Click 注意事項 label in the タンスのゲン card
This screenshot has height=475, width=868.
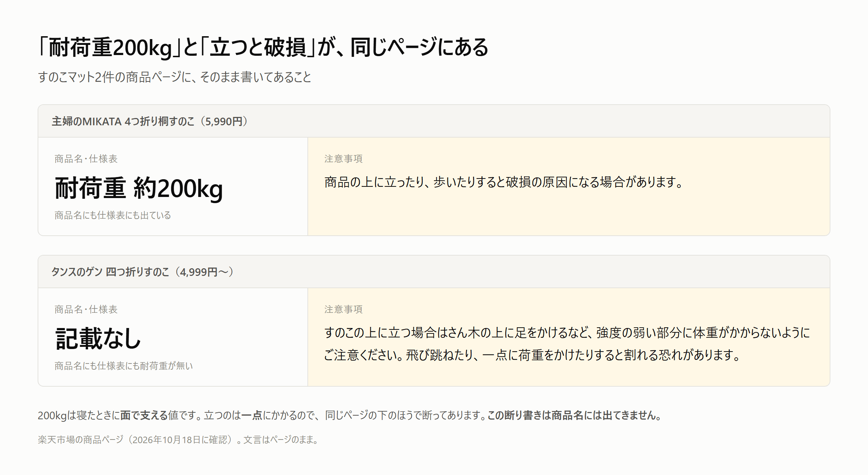[x=343, y=310]
